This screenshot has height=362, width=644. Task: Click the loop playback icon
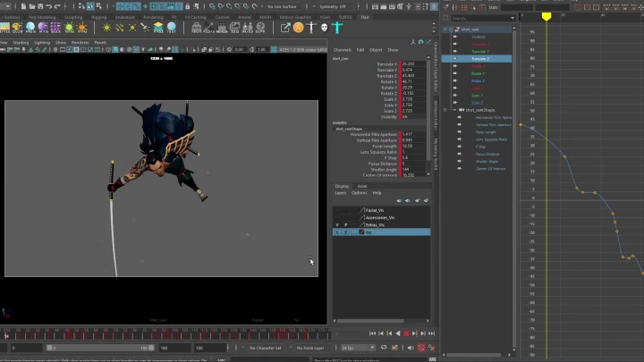coord(384,348)
